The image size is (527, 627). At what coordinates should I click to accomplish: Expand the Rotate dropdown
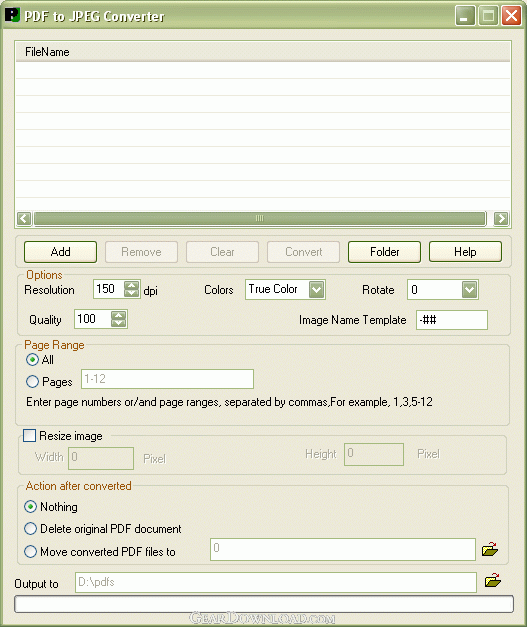[x=469, y=290]
